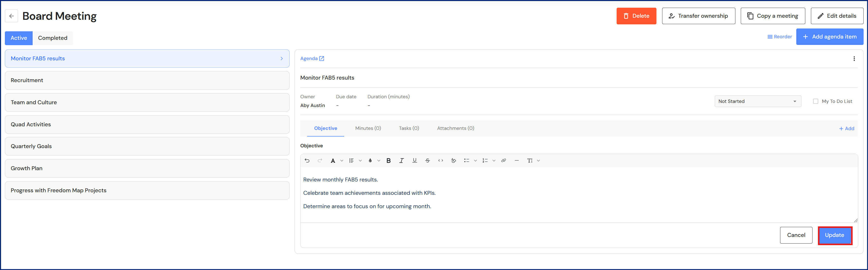Image resolution: width=868 pixels, height=270 pixels.
Task: Expand the text color dropdown arrow
Action: tap(379, 161)
